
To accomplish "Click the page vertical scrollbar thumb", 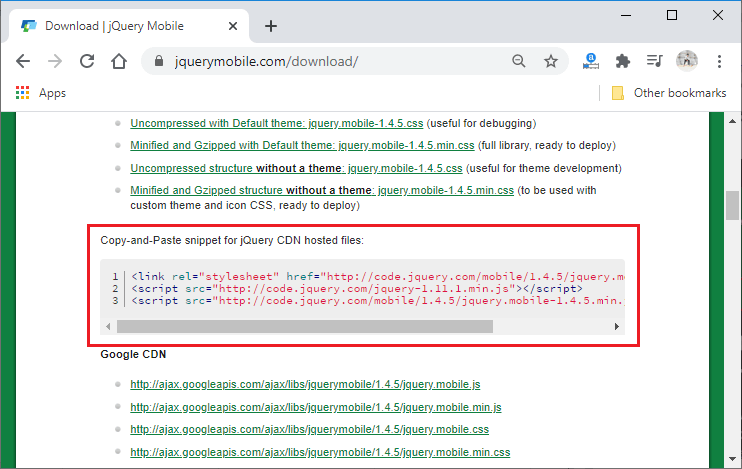I will 733,205.
